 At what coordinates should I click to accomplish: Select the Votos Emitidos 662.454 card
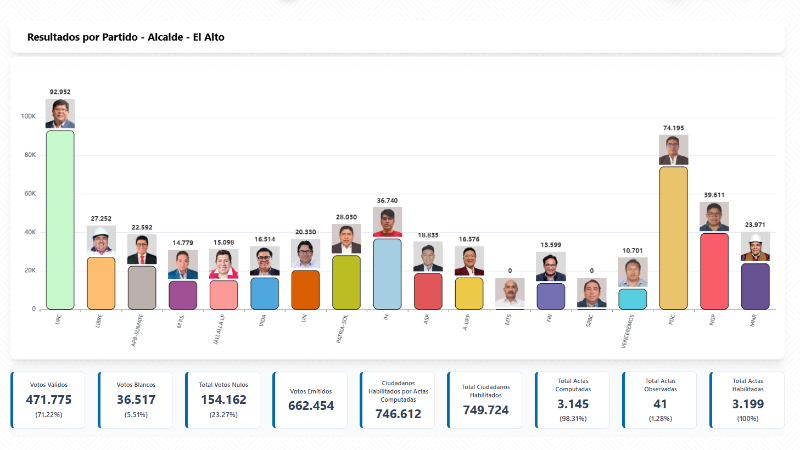[311, 400]
